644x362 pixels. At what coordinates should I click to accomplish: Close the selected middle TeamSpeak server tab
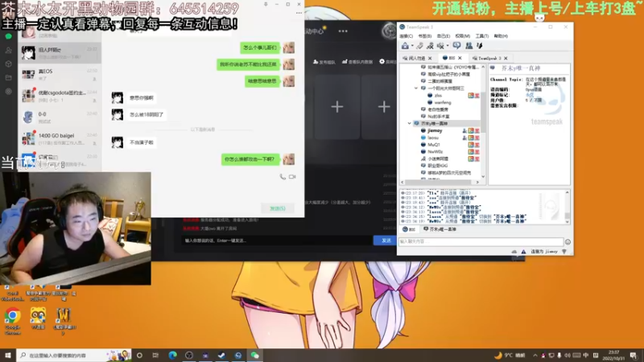coord(460,58)
